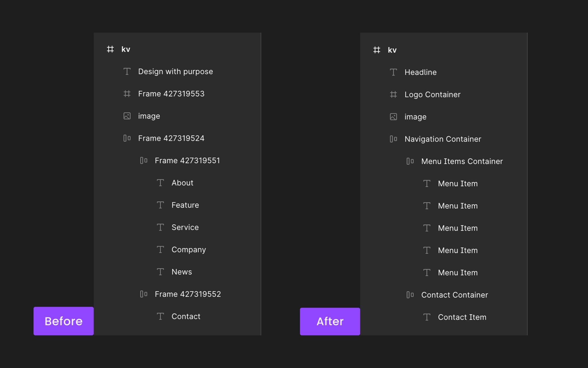Select the Contact Item layer

462,317
